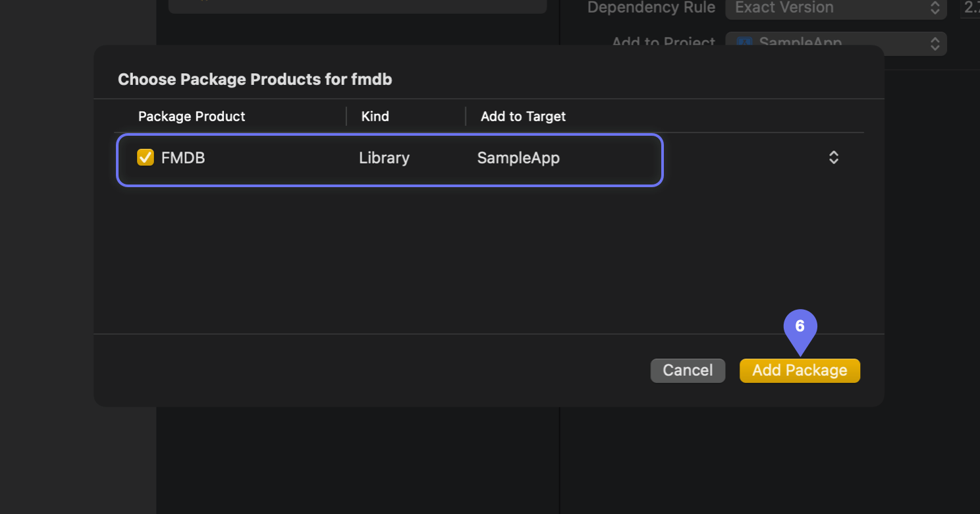Click the Kind column header

click(x=375, y=117)
